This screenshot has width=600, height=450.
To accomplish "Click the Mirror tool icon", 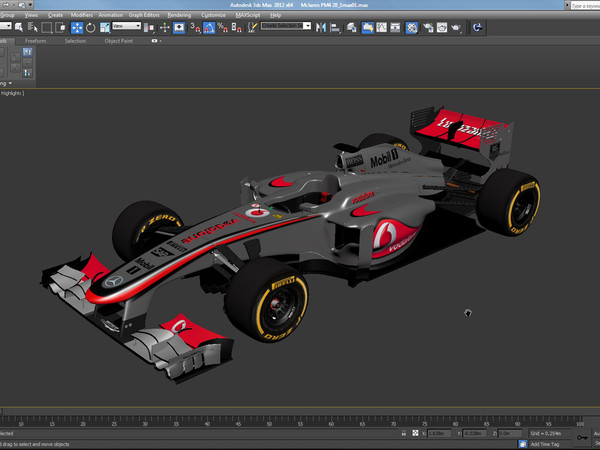I will point(321,27).
